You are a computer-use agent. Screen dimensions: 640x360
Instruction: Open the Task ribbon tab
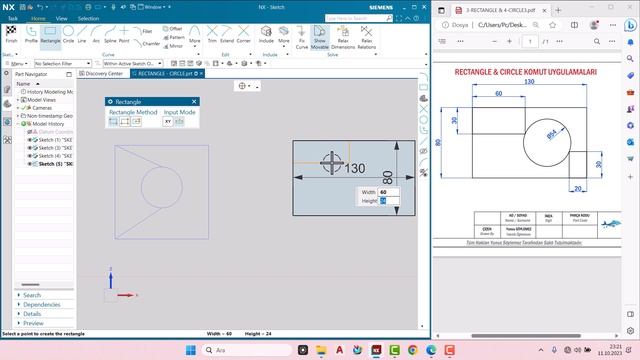point(13,18)
